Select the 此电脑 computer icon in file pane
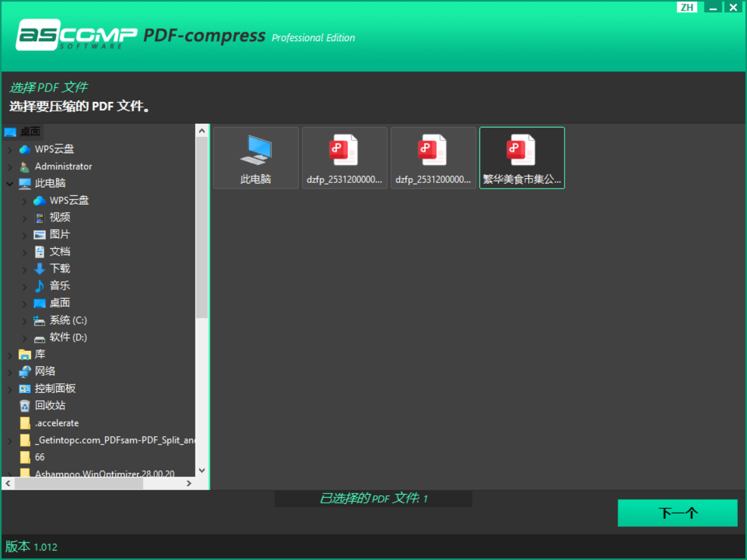This screenshot has width=747, height=560. 256,157
